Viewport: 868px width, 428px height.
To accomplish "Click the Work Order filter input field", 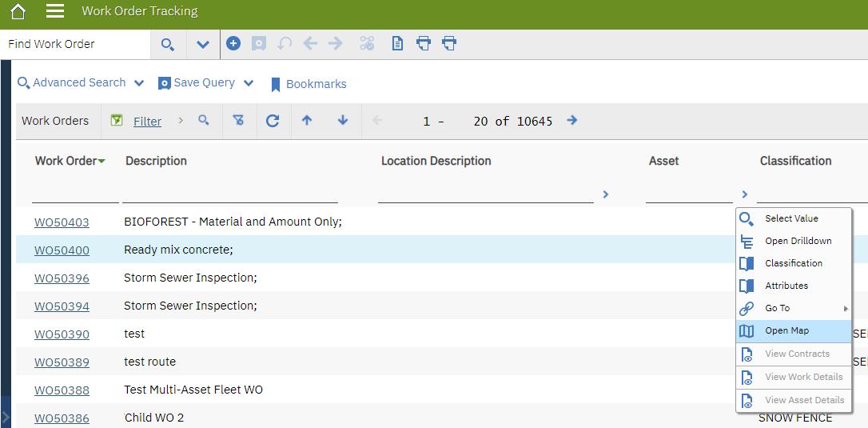I will [x=75, y=194].
